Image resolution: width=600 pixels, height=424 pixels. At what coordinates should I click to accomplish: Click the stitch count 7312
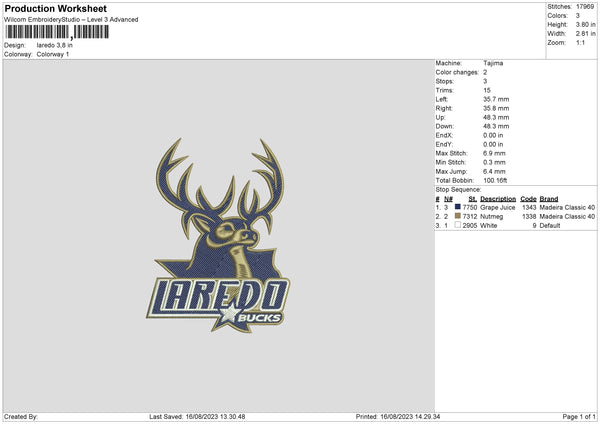470,217
